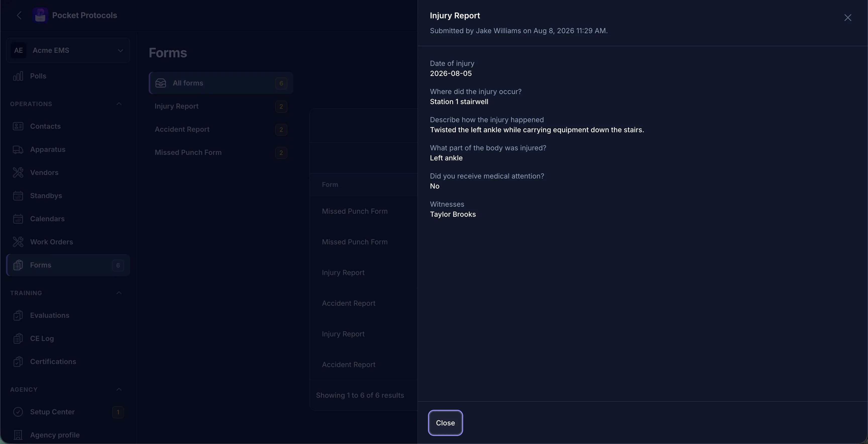Open Standbys in the sidebar
The image size is (868, 444).
(x=68, y=196)
